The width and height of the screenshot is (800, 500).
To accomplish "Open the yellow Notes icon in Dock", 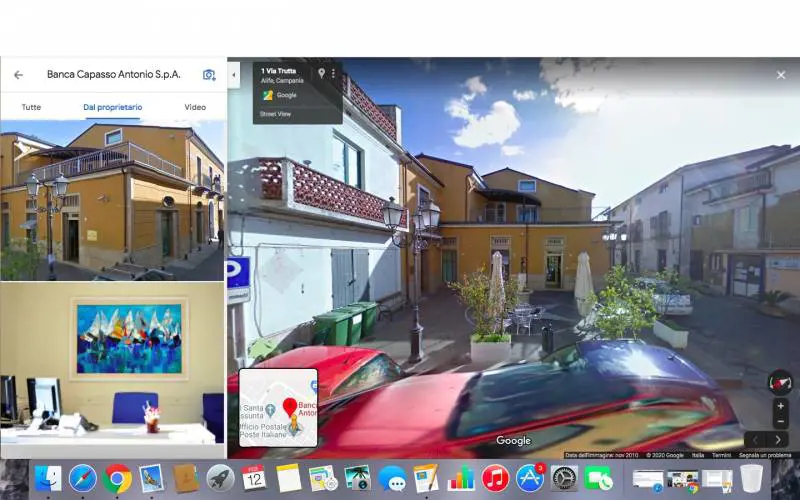I will (289, 479).
